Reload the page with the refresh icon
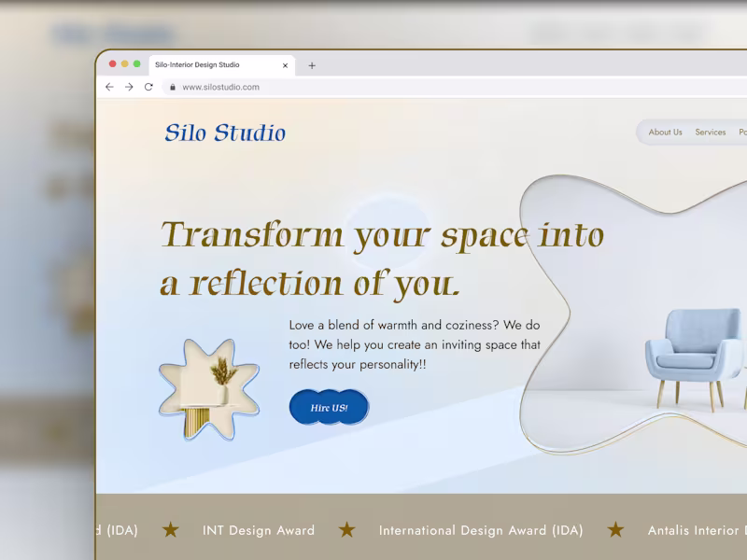The image size is (747, 560). [x=148, y=87]
